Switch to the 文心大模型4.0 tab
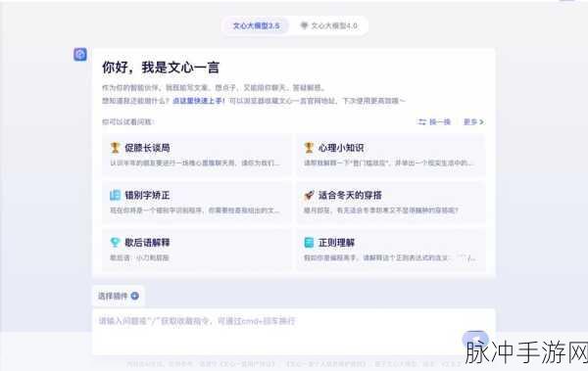 pos(329,25)
